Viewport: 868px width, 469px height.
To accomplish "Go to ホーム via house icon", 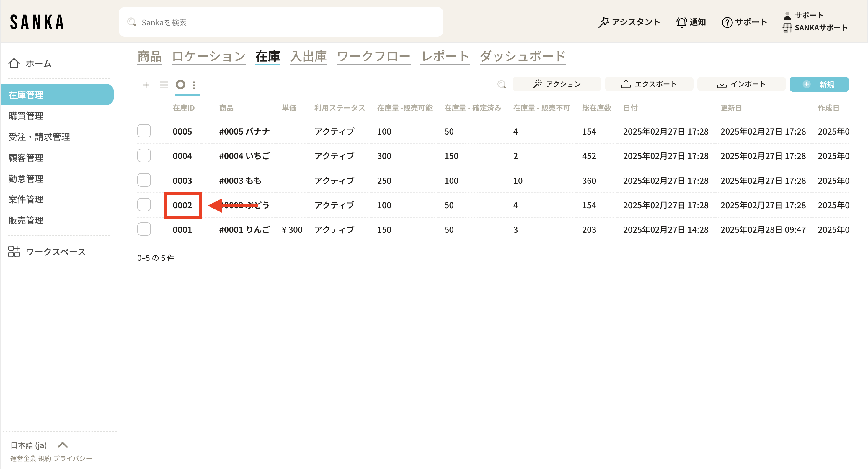I will 14,63.
